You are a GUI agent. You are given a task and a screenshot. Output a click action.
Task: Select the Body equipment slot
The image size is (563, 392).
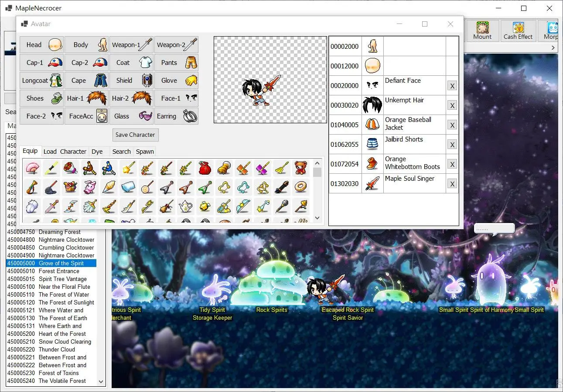point(87,44)
